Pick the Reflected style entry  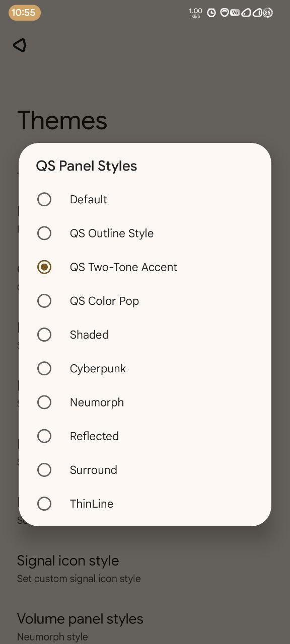[145, 436]
